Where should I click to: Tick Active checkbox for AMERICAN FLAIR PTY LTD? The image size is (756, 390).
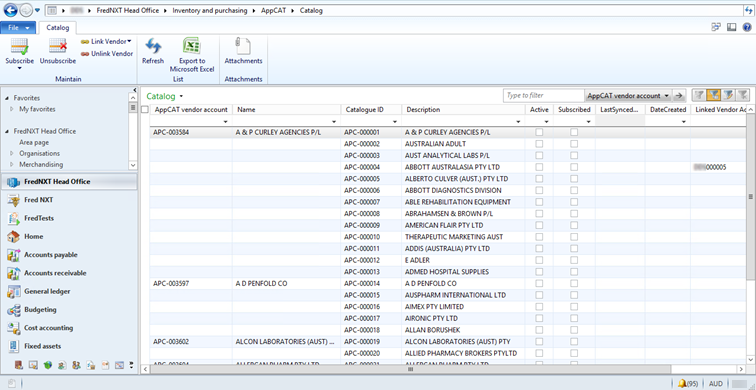click(x=539, y=225)
